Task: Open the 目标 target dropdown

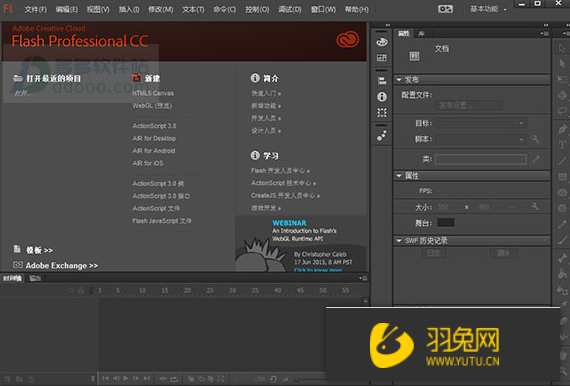Action: tap(480, 123)
